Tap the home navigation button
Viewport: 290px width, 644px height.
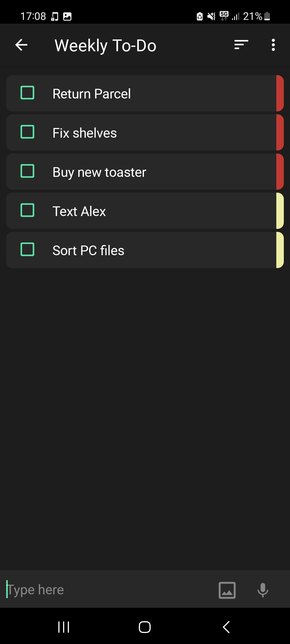[x=145, y=627]
